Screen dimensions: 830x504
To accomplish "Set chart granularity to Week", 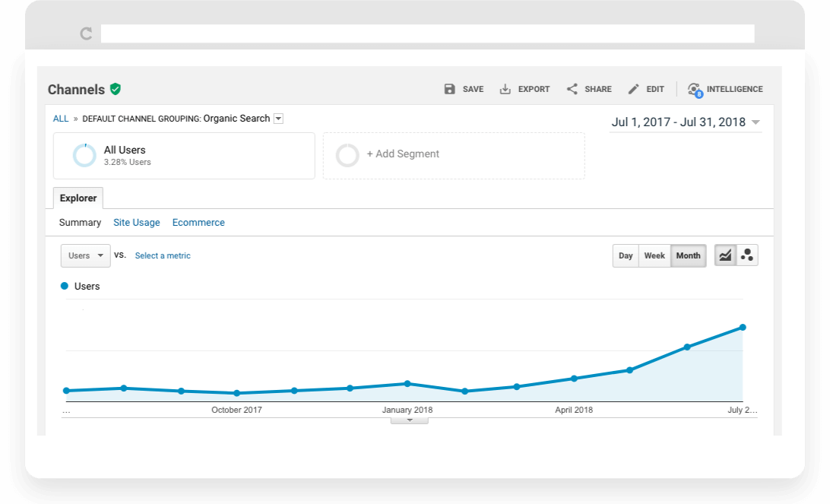I will click(x=654, y=255).
